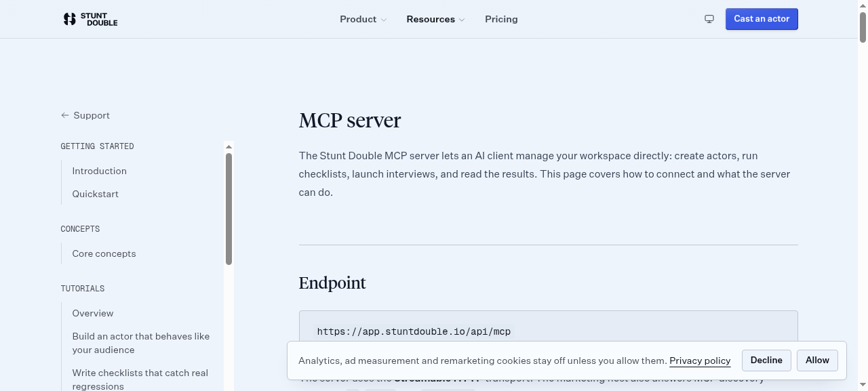Open the Pricing page
868x391 pixels.
click(501, 19)
